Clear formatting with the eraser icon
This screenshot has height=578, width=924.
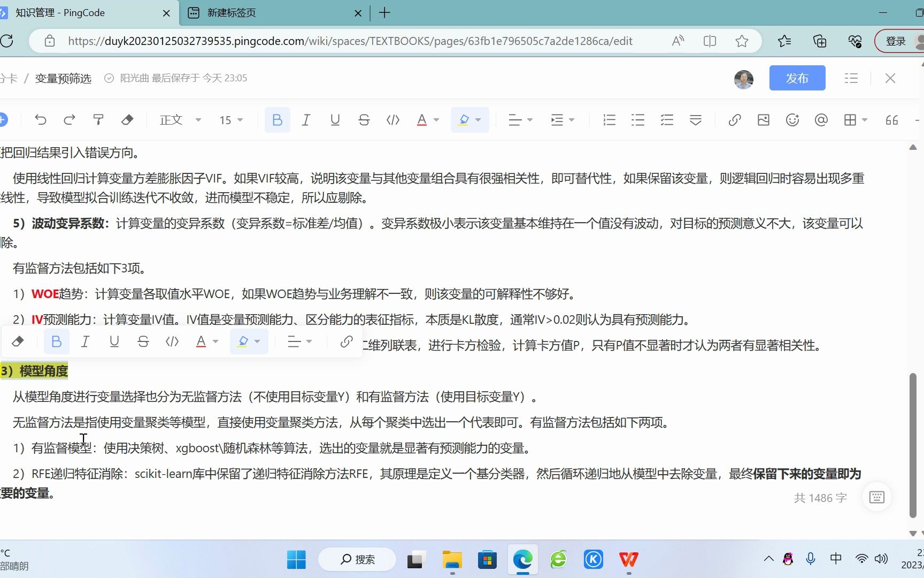pyautogui.click(x=127, y=120)
